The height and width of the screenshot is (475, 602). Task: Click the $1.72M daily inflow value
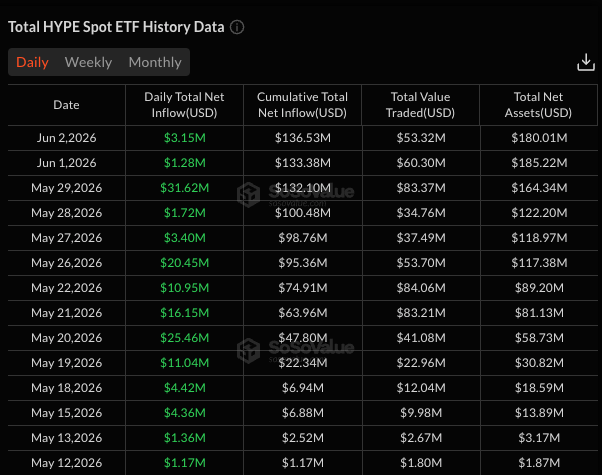coord(185,213)
